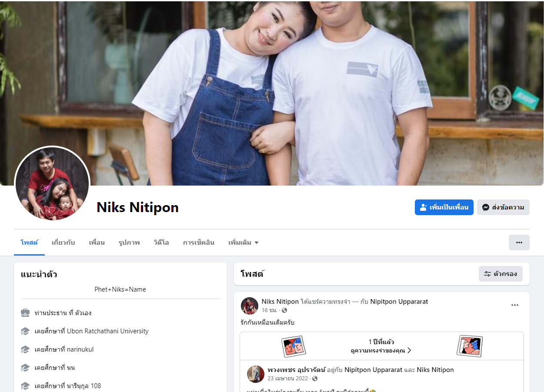Click the add friend button (เพิ่มเป็นเพื่อน)
544x392 pixels.
point(444,207)
